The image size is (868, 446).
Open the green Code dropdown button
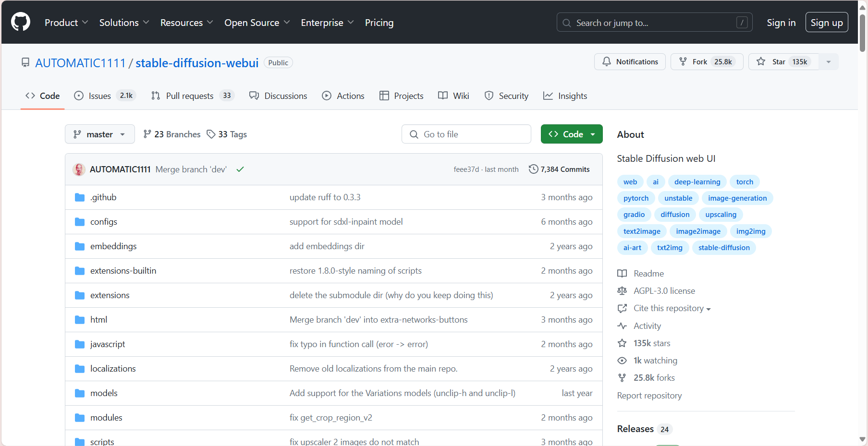pos(572,134)
